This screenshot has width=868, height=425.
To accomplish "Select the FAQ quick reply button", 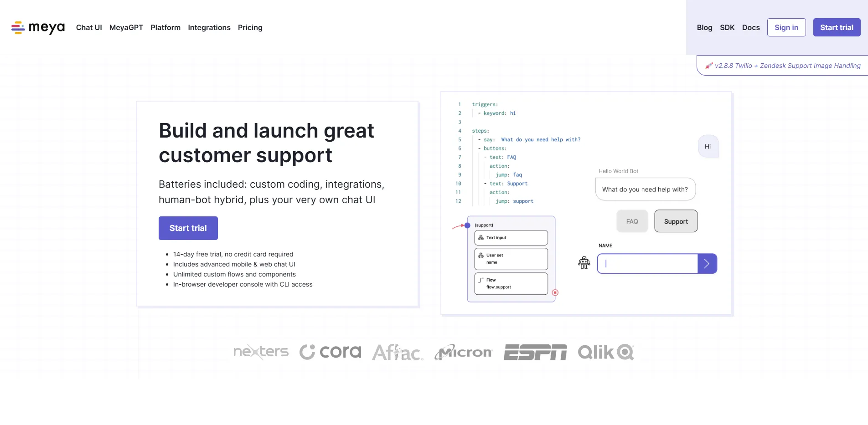I will 632,221.
